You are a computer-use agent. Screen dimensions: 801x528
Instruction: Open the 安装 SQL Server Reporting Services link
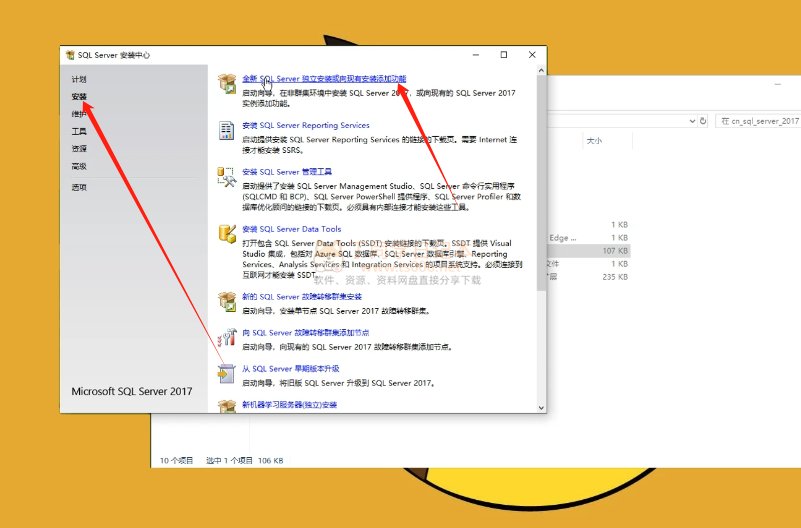[x=305, y=125]
